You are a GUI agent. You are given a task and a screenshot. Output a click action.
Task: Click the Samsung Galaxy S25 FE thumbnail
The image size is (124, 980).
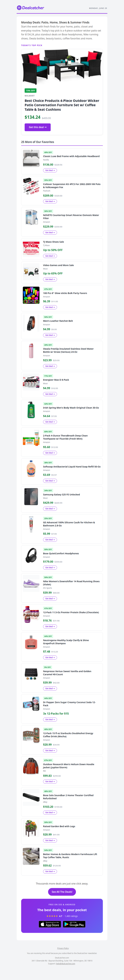(x=31, y=496)
